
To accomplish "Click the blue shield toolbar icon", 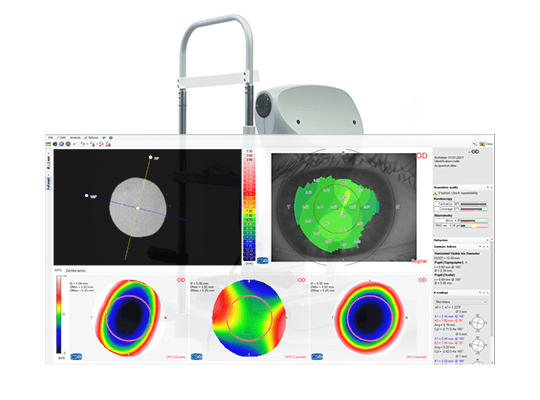I will click(x=62, y=144).
